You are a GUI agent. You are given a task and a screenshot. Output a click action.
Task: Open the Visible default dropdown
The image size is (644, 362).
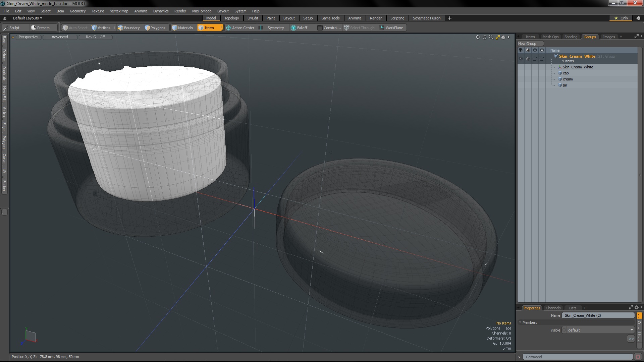click(x=598, y=330)
